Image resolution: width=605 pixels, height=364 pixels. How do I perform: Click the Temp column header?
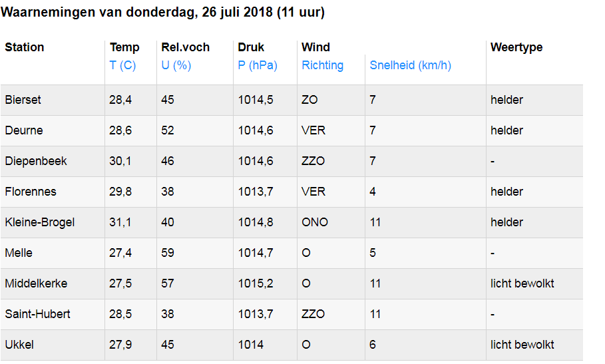click(124, 47)
